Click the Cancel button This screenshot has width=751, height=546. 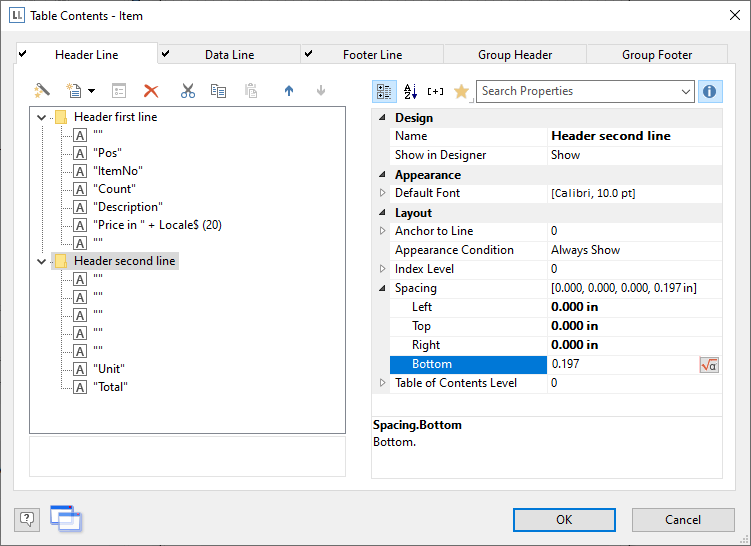click(x=683, y=519)
